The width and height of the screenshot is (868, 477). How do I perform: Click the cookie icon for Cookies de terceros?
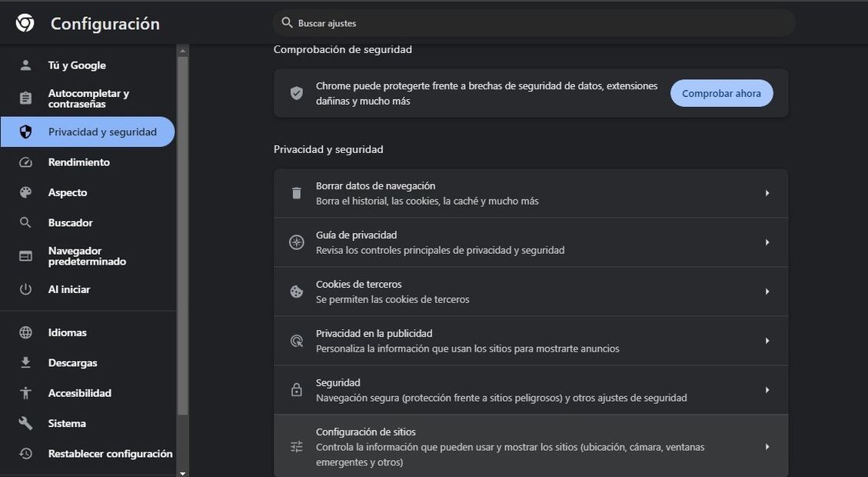point(297,292)
